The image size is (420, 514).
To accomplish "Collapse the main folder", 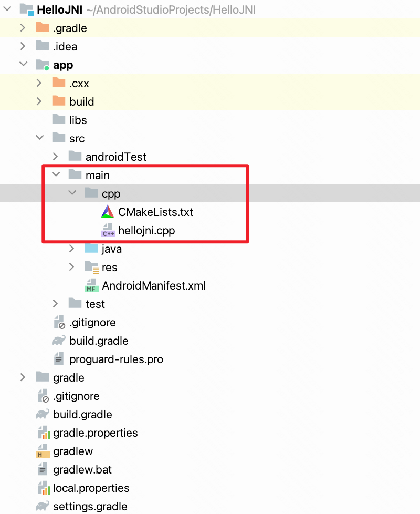I will pyautogui.click(x=56, y=174).
